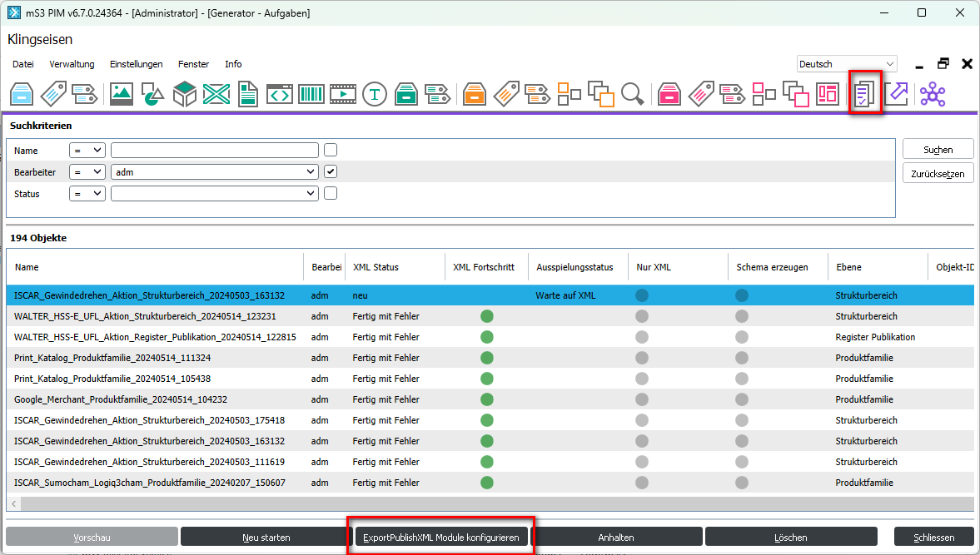The height and width of the screenshot is (555, 980).
Task: Open the Einstellungen menu
Action: [136, 64]
